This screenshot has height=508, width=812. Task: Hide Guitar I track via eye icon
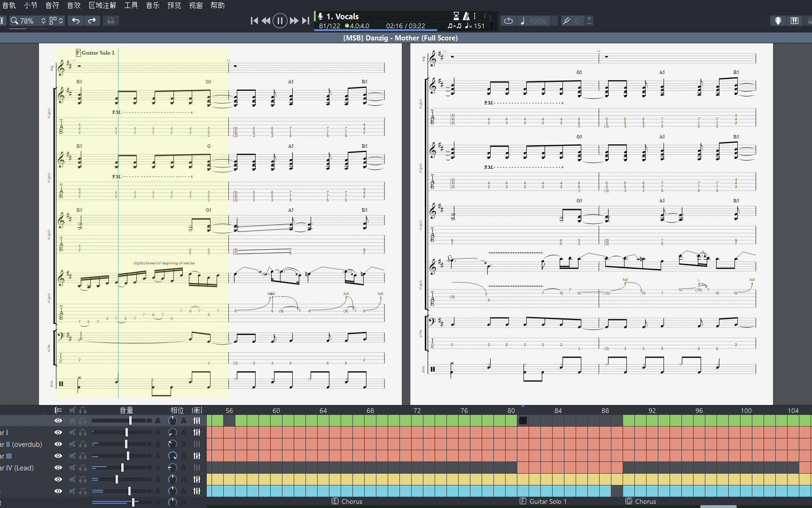58,432
